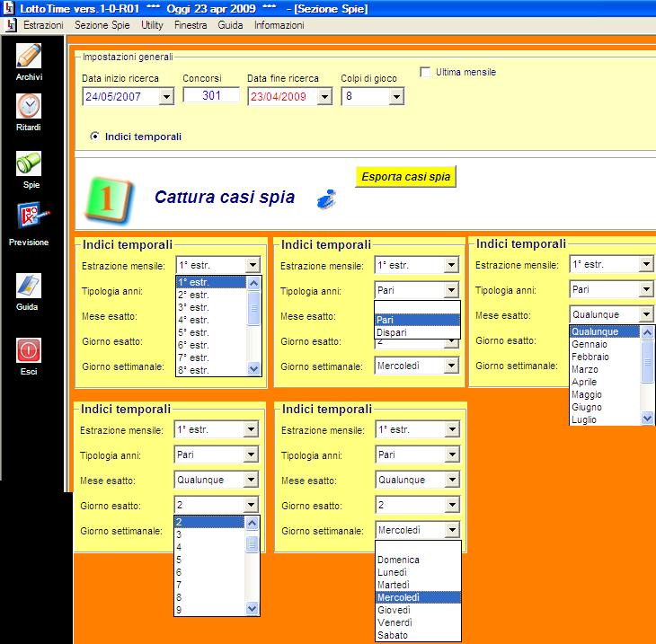
Task: Select Pari in the open Tipologia list
Action: tap(417, 320)
